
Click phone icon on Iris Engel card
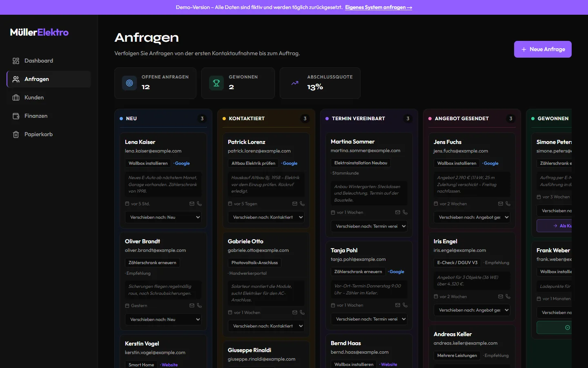(508, 296)
